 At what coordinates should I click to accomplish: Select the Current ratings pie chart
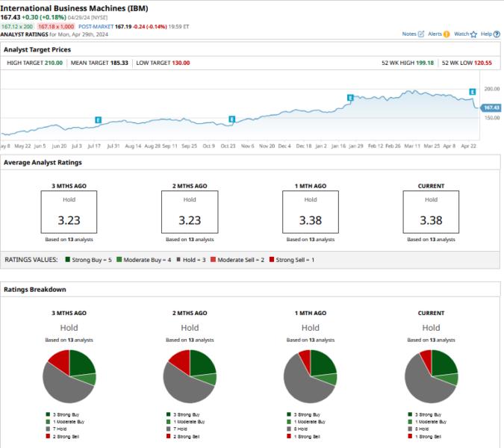431,376
